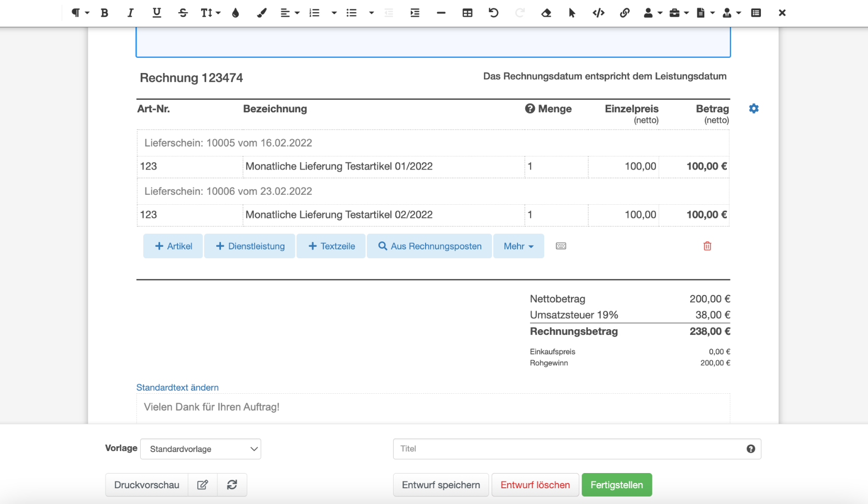Open the HTML code view
The image size is (868, 504).
pyautogui.click(x=598, y=13)
